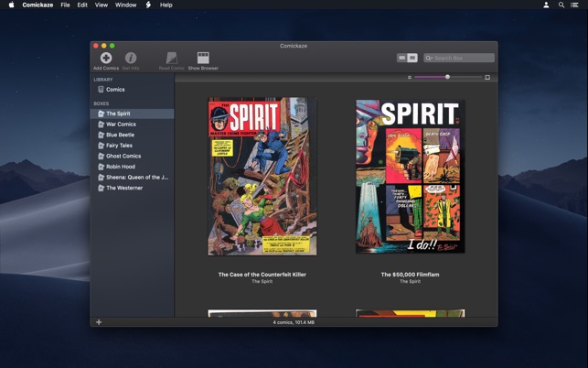This screenshot has height=368, width=588.
Task: Click the small thumbnail size icon left of slider
Action: click(410, 78)
